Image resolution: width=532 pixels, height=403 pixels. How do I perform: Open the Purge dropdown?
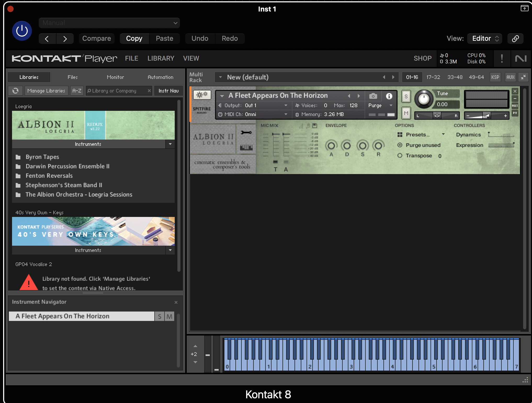(x=381, y=105)
